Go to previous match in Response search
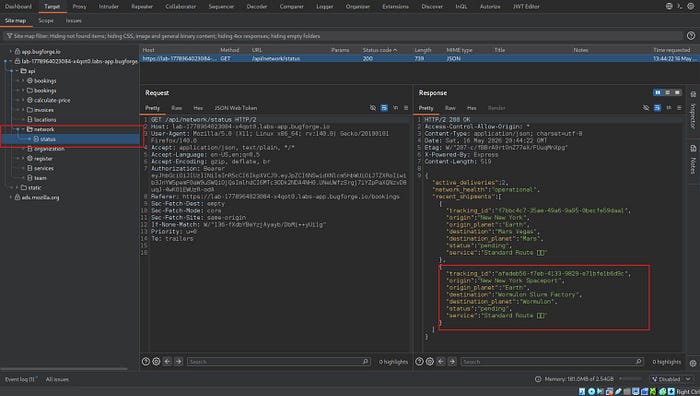Image resolution: width=700 pixels, height=396 pixels. (x=441, y=362)
